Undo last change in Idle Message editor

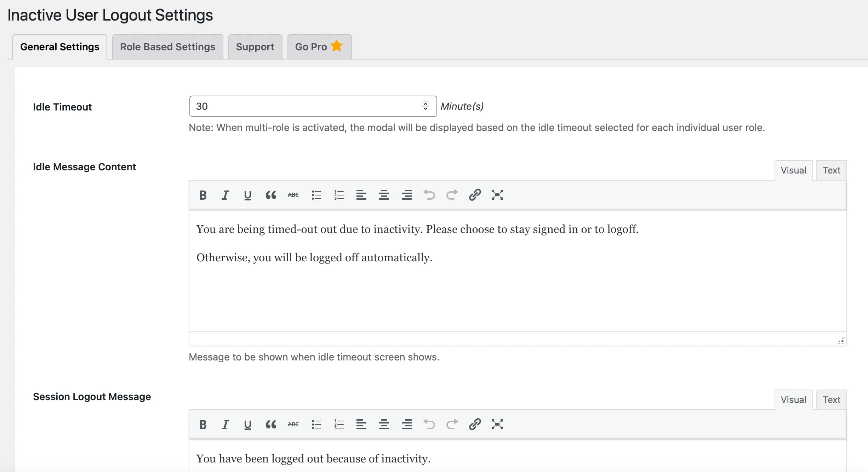pyautogui.click(x=429, y=195)
